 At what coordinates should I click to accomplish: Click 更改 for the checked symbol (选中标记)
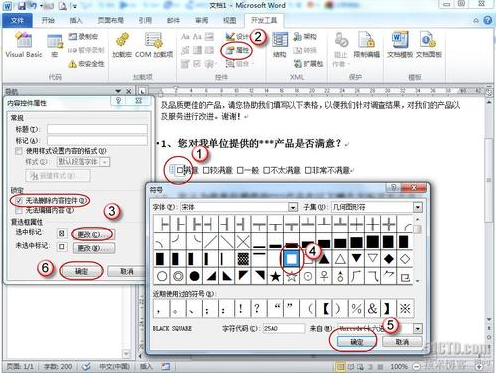pyautogui.click(x=93, y=234)
